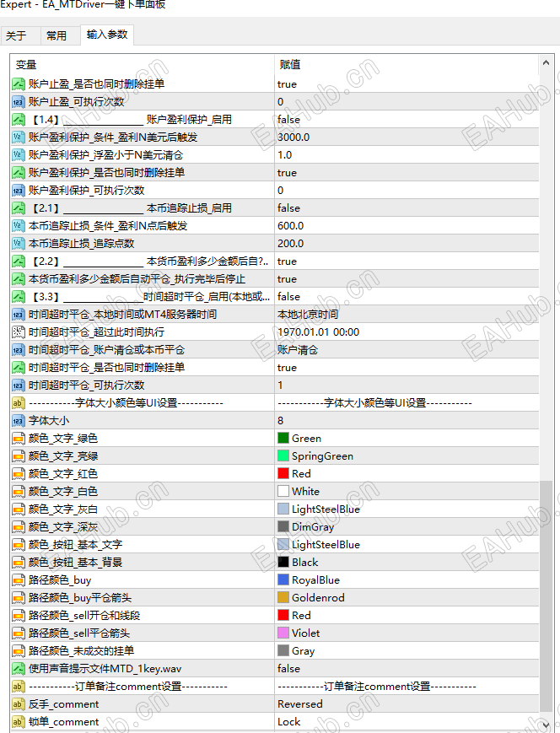Click the double icon of 账户盈利保护_浮盈小于N美元清仓

tap(19, 155)
